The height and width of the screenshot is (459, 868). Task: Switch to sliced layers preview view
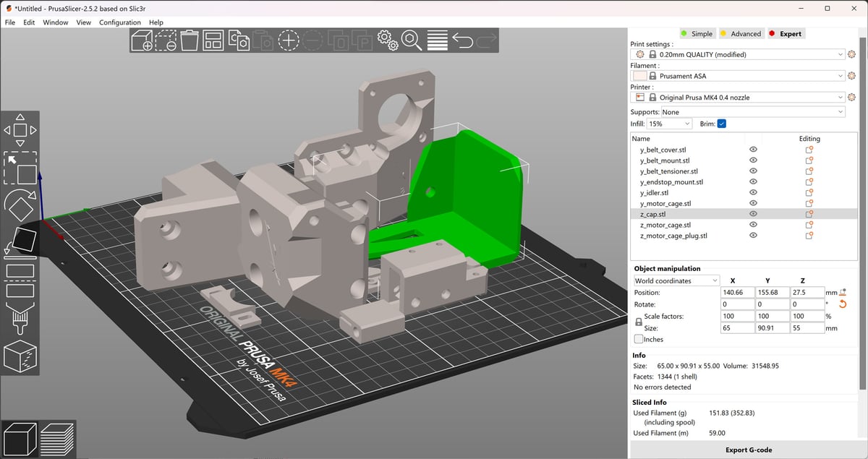pos(56,438)
